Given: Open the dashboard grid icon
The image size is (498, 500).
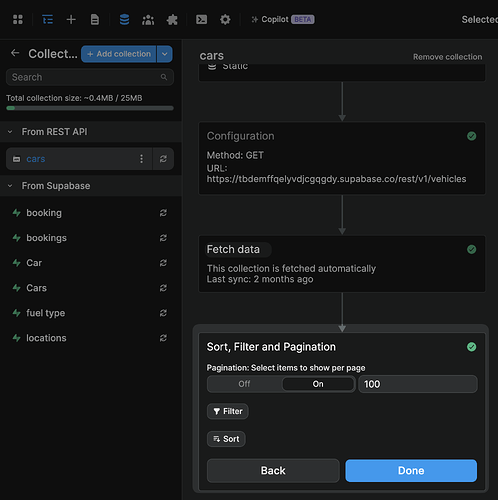Looking at the screenshot, I should tap(18, 19).
